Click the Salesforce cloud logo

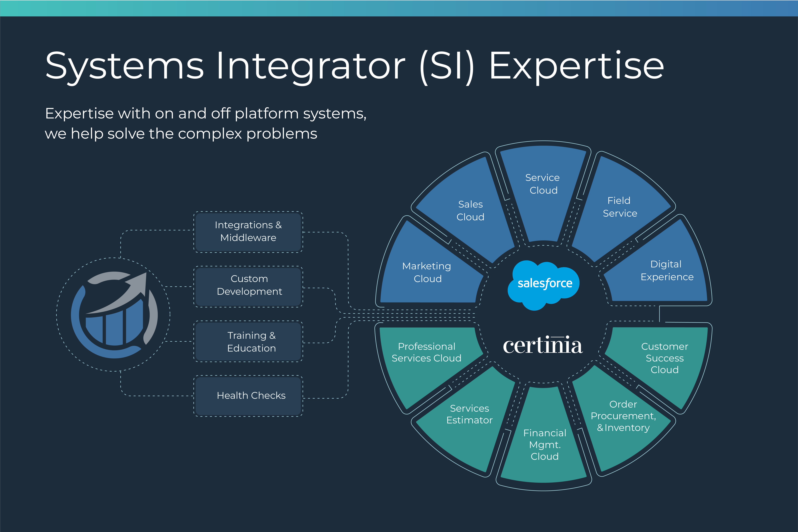pos(544,284)
